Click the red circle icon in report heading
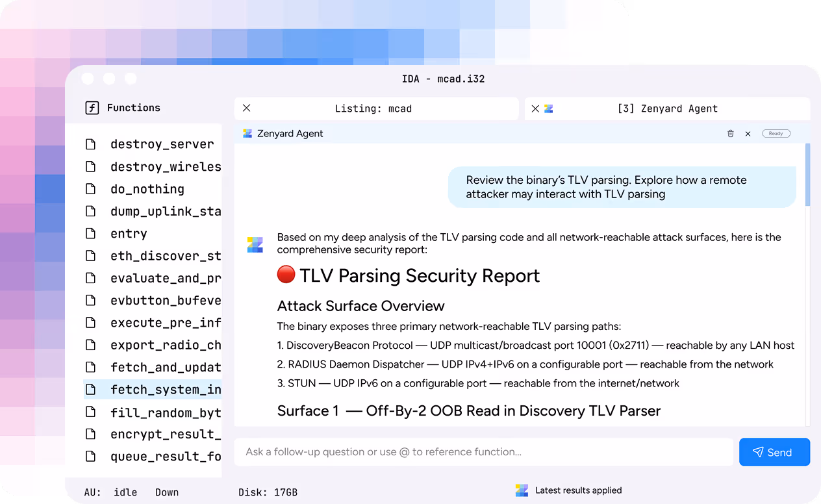This screenshot has height=504, width=821. (286, 275)
